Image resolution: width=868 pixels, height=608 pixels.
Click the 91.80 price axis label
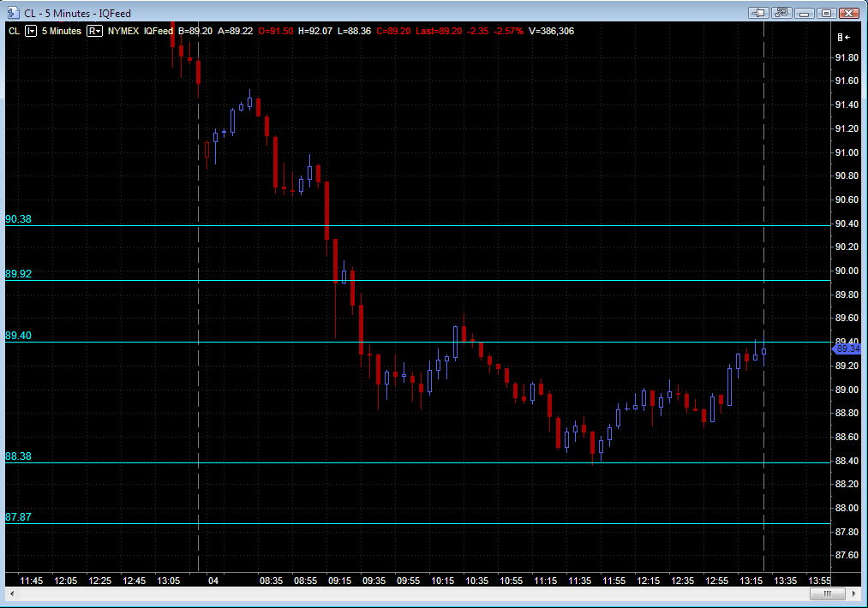tap(847, 57)
